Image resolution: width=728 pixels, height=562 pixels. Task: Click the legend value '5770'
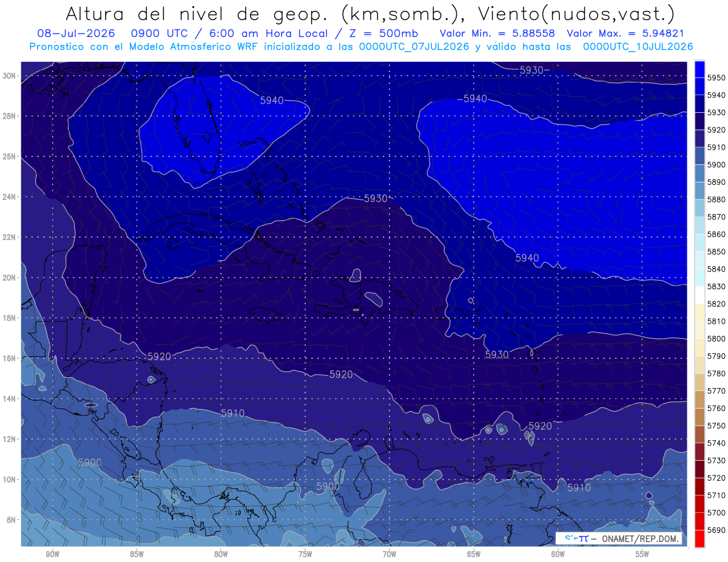pos(716,391)
